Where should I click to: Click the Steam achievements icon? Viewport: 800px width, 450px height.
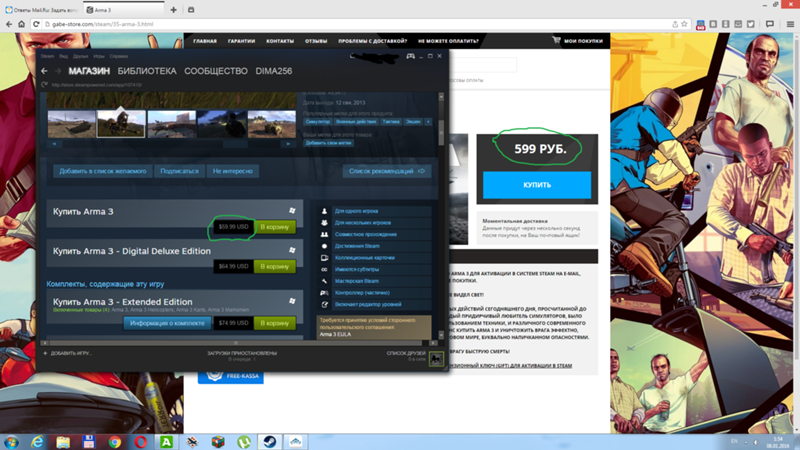[324, 246]
